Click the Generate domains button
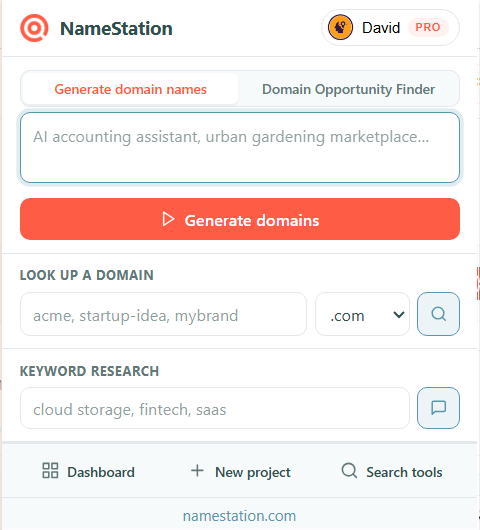 pyautogui.click(x=240, y=219)
